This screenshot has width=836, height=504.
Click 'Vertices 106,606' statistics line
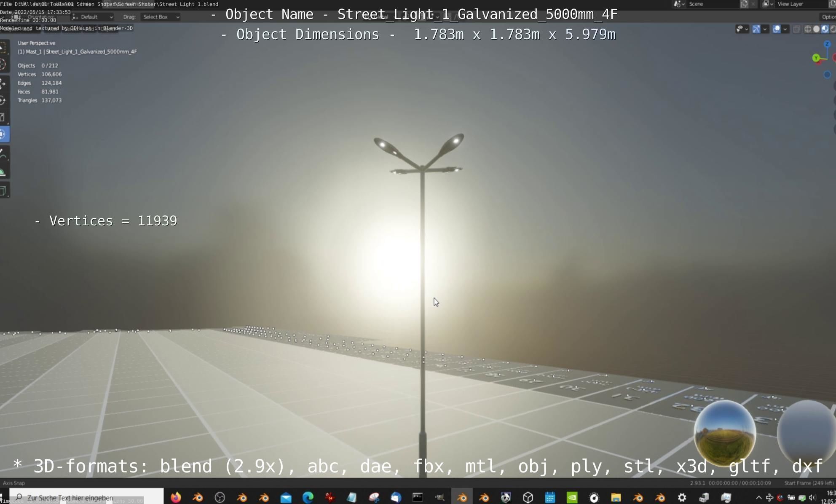tap(40, 74)
